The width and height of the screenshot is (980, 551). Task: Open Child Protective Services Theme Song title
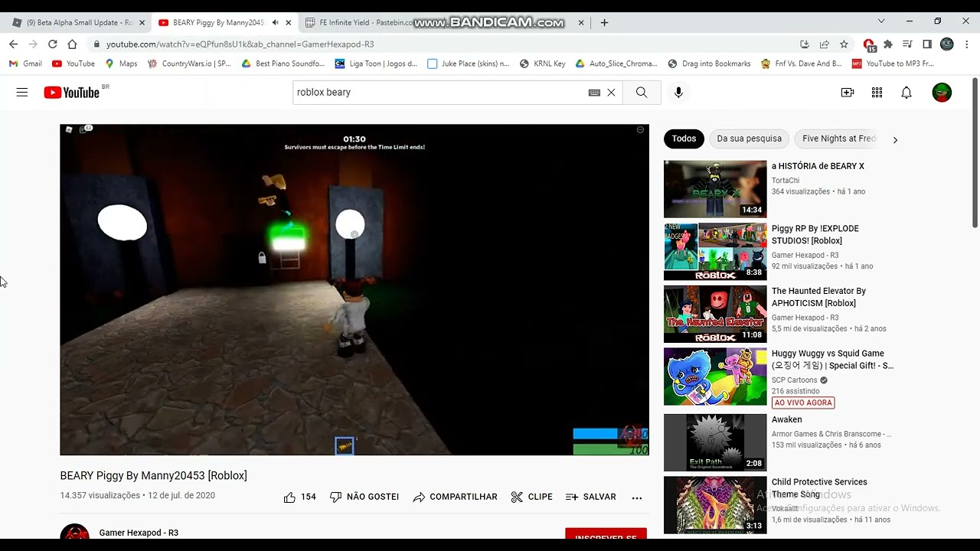tap(819, 488)
